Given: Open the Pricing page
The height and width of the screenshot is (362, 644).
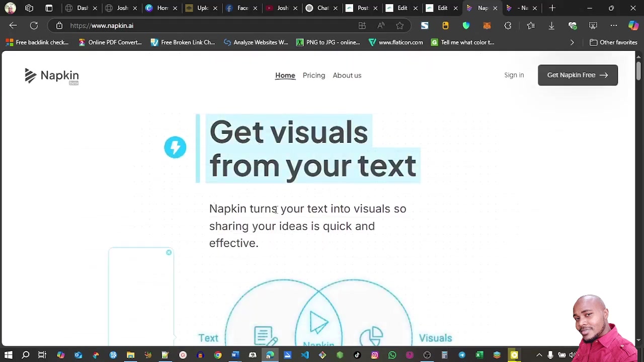Looking at the screenshot, I should pyautogui.click(x=314, y=75).
